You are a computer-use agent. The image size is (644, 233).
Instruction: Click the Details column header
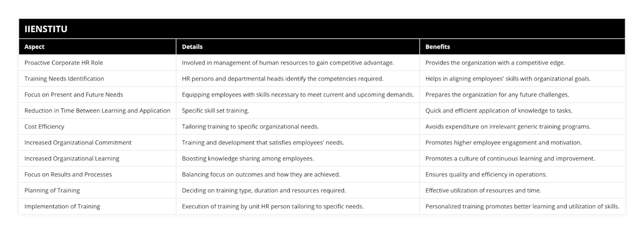click(192, 47)
